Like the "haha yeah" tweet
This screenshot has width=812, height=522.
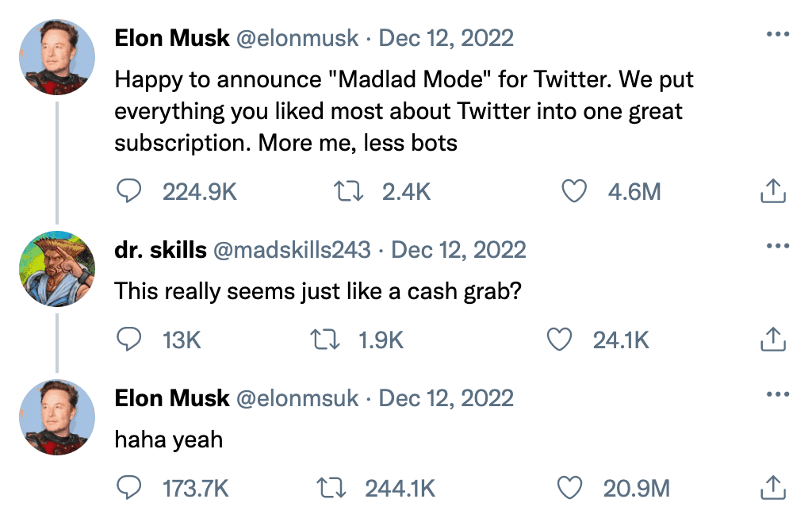pos(569,489)
